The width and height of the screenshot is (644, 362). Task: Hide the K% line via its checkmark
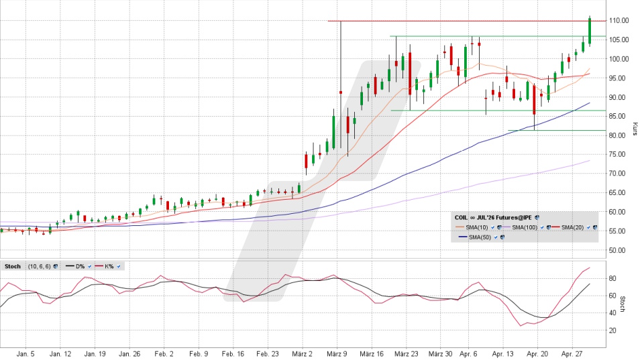[x=119, y=266]
